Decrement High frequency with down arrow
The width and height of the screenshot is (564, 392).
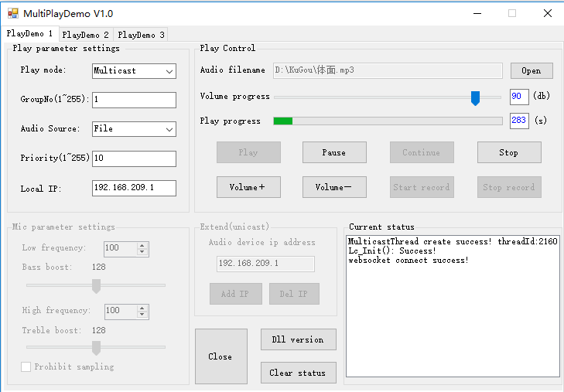(x=142, y=315)
